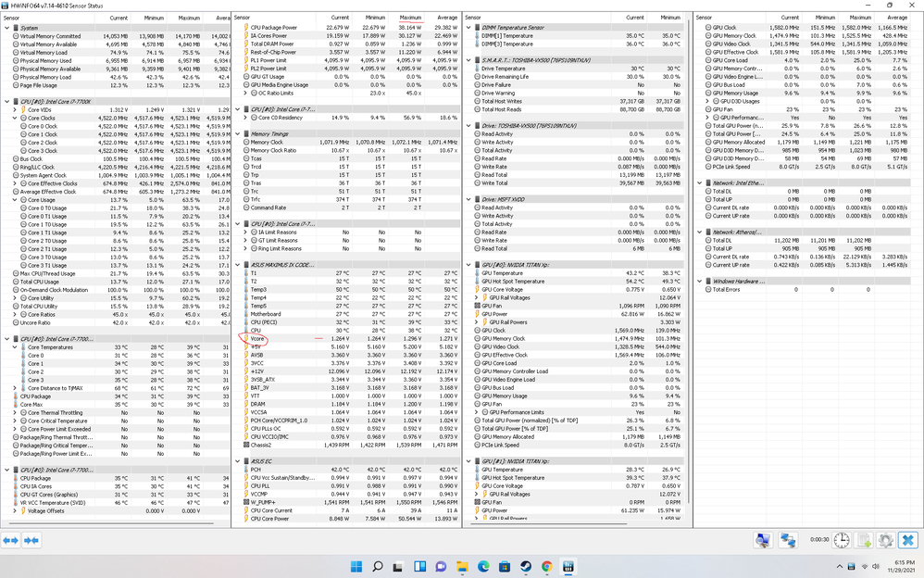
Task: Select the Ring/LLC Clock row
Action: point(116,167)
